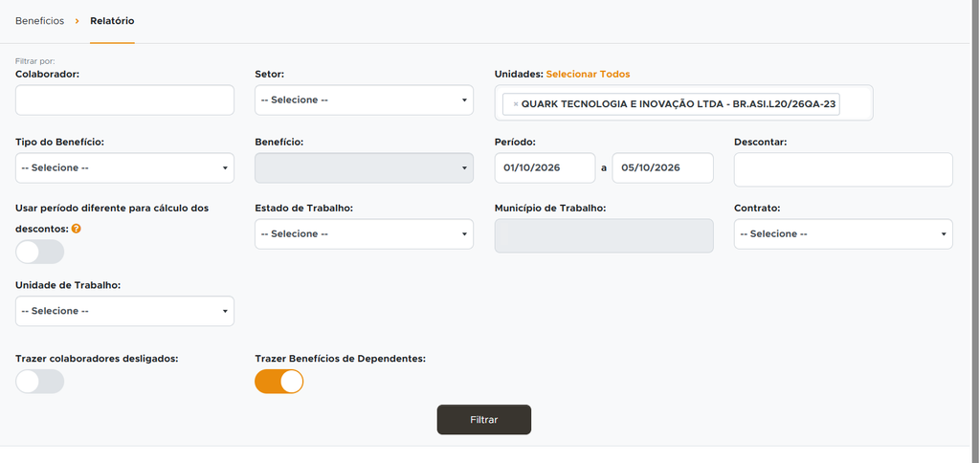Toggle Usar período diferente para cálculo switch
This screenshot has width=980, height=463.
tap(40, 252)
